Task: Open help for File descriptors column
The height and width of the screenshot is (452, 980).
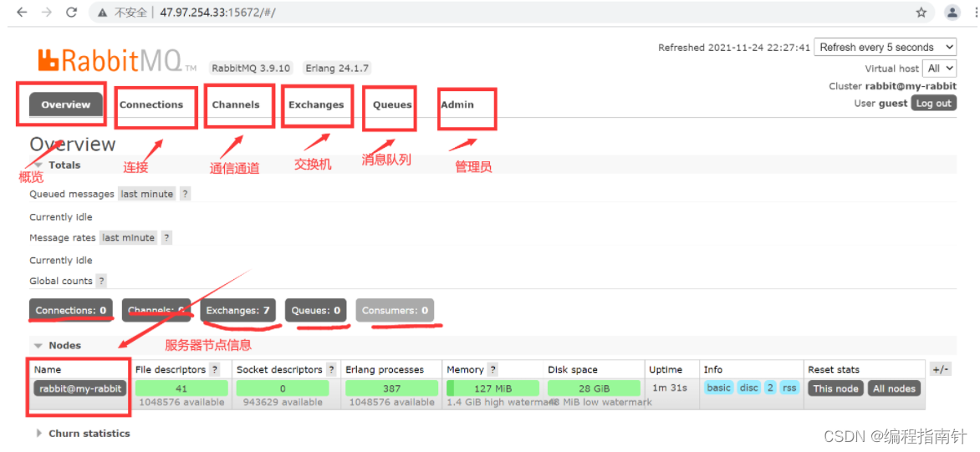Action: point(214,369)
